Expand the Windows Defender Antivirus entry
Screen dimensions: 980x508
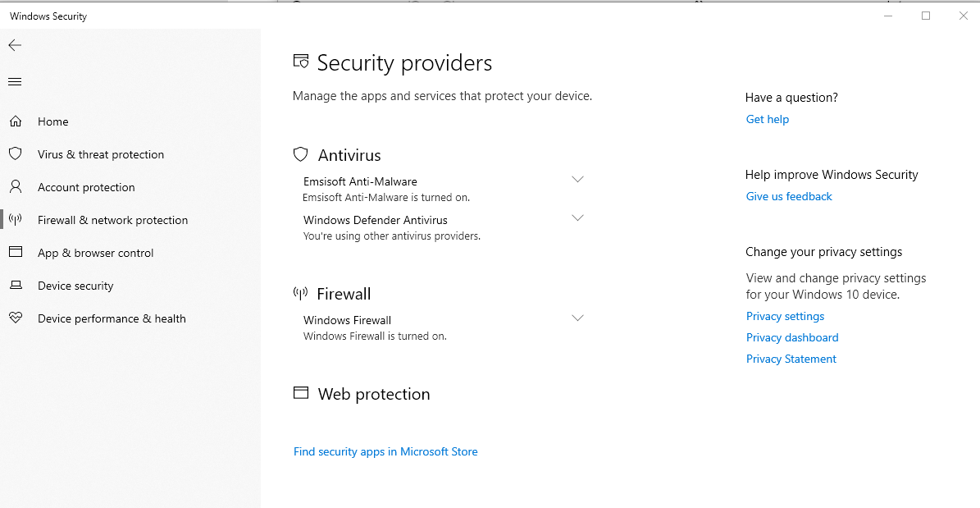click(x=577, y=218)
